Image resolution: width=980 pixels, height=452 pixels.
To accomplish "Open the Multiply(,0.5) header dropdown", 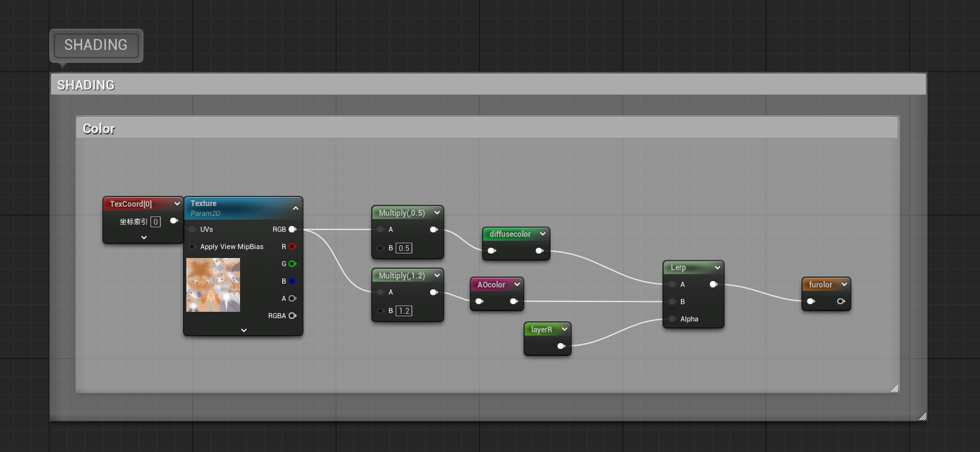I will tap(436, 213).
